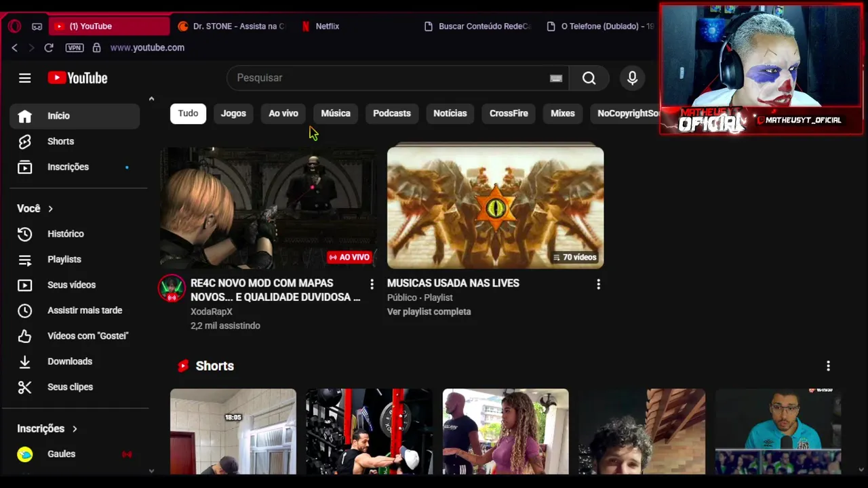Image resolution: width=868 pixels, height=488 pixels.
Task: Expand the Inscrições section heading
Action: click(x=47, y=429)
